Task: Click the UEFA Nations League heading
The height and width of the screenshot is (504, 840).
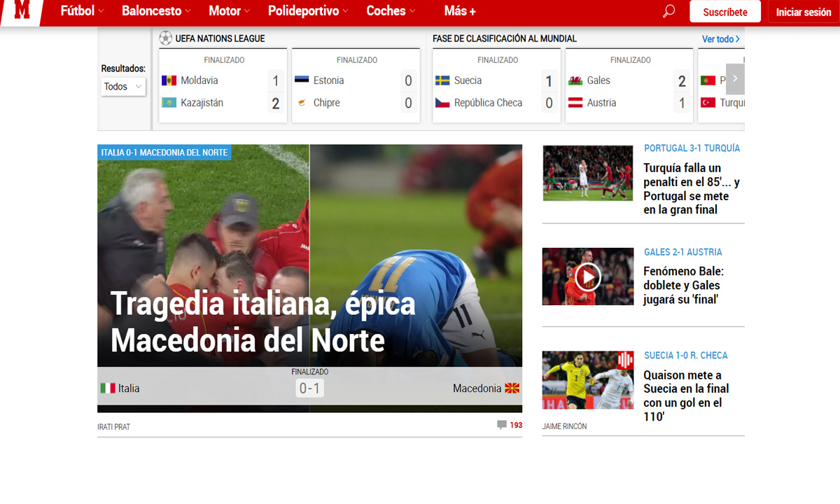Action: point(220,38)
